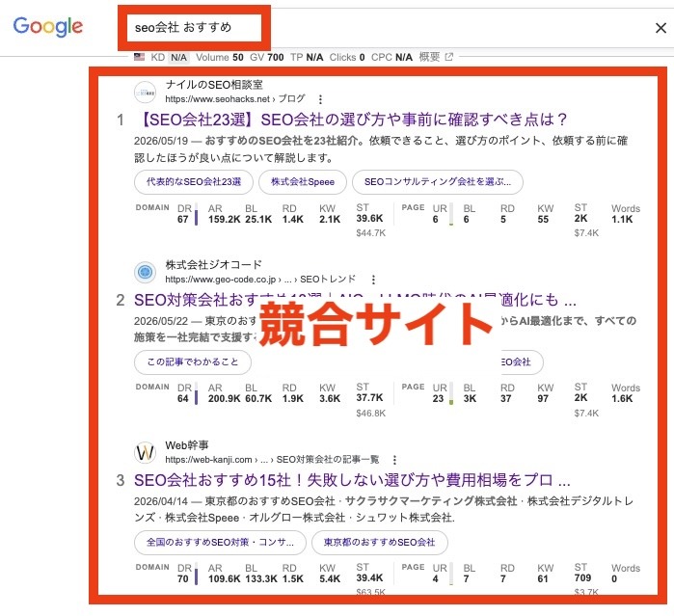Click the domain BL value 60.7K
This screenshot has height=616, width=674.
258,398
